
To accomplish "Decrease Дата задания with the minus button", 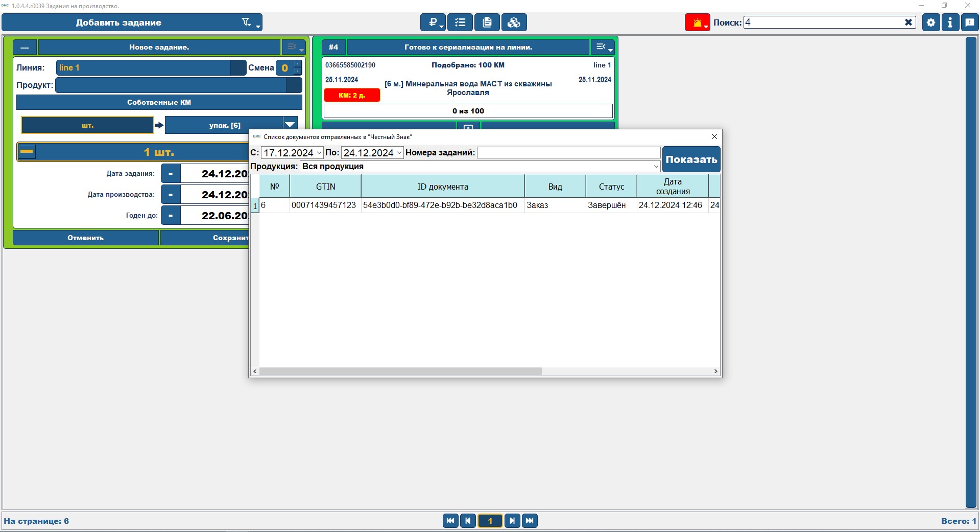I will pyautogui.click(x=171, y=174).
